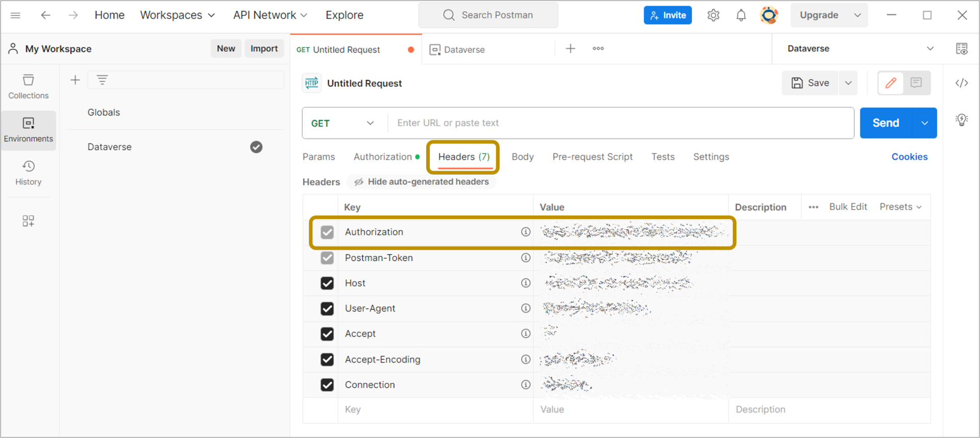This screenshot has height=438, width=980.
Task: Show info for the Accept header
Action: 526,333
